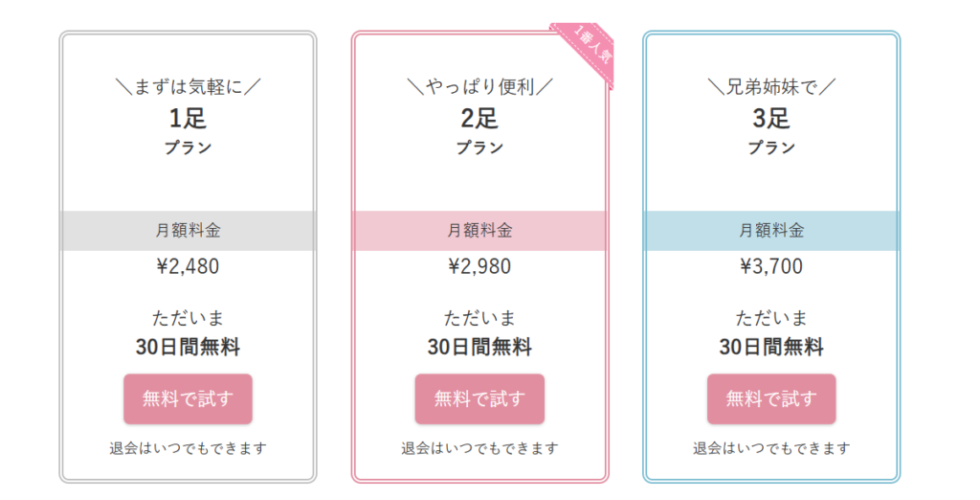Click the やっぱり便利 tagline
This screenshot has height=500, width=980.
[x=479, y=88]
